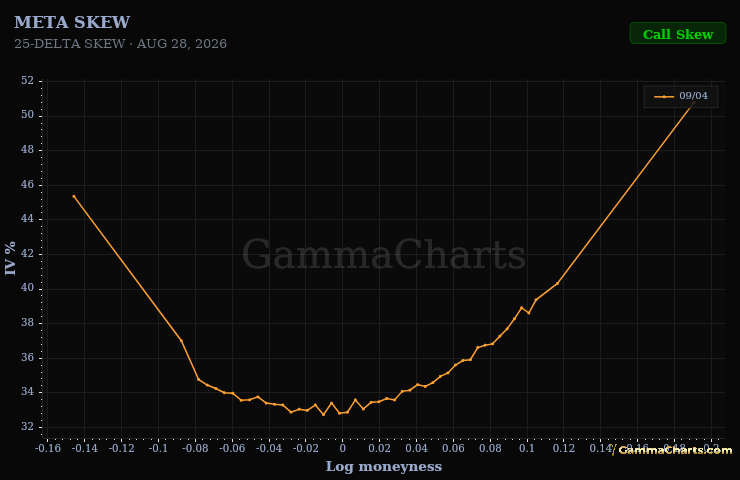Screen dimensions: 740x480
Task: Click the IV % axis title
Action: click(10, 258)
